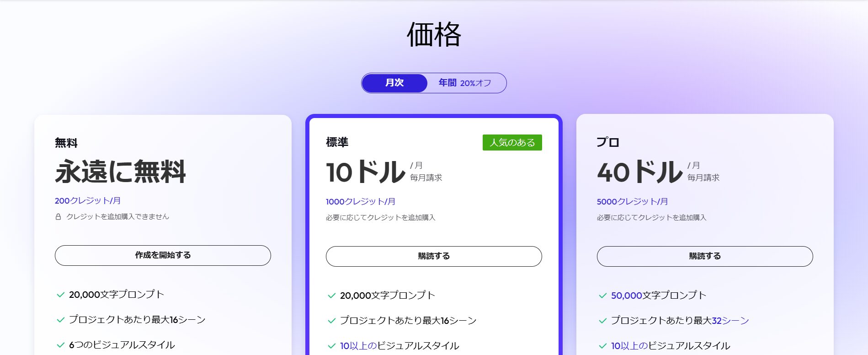Click checkmark beside free plan 20,000文字プロンプト
The image size is (868, 355).
click(x=60, y=295)
